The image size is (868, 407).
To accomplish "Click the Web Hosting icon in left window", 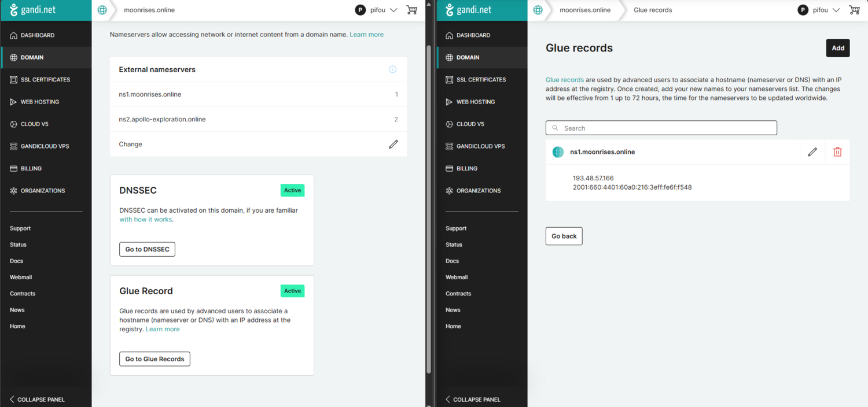I will click(x=14, y=102).
